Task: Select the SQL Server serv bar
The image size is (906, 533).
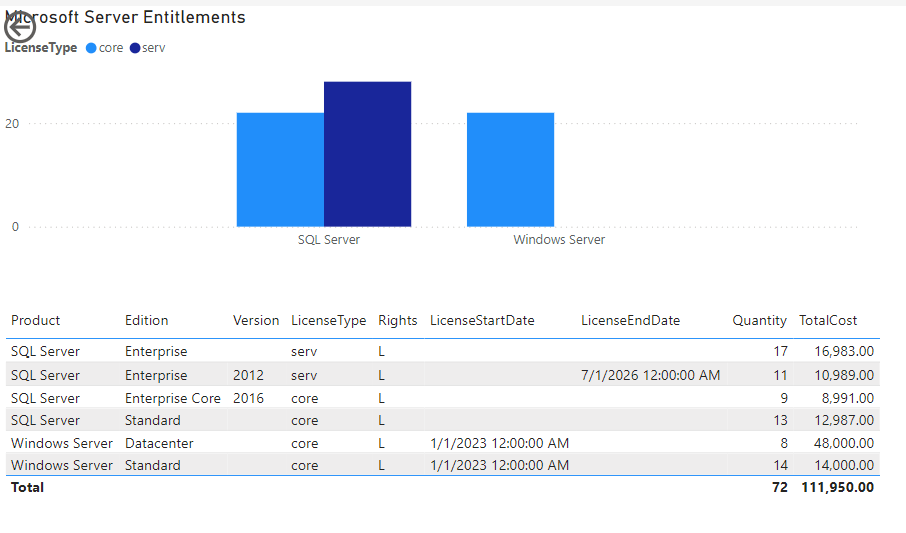Action: (x=367, y=154)
